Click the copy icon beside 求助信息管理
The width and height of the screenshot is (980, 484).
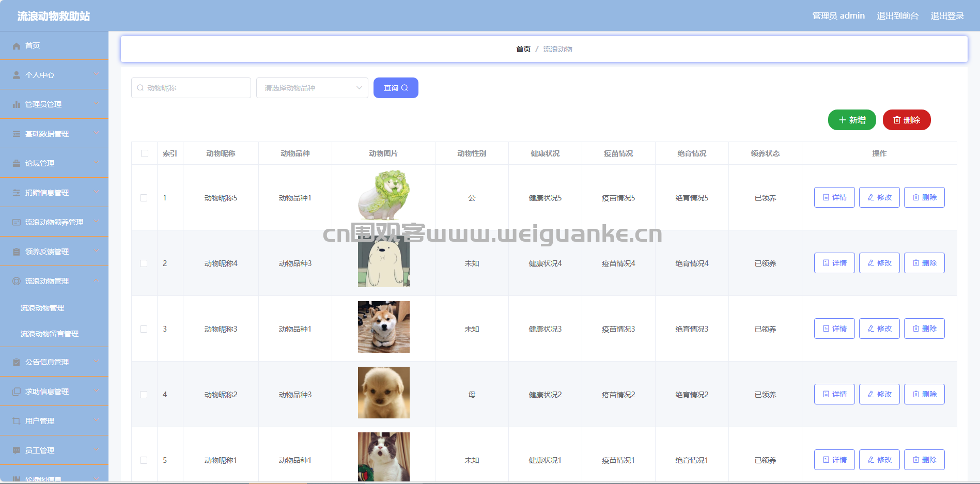(17, 392)
